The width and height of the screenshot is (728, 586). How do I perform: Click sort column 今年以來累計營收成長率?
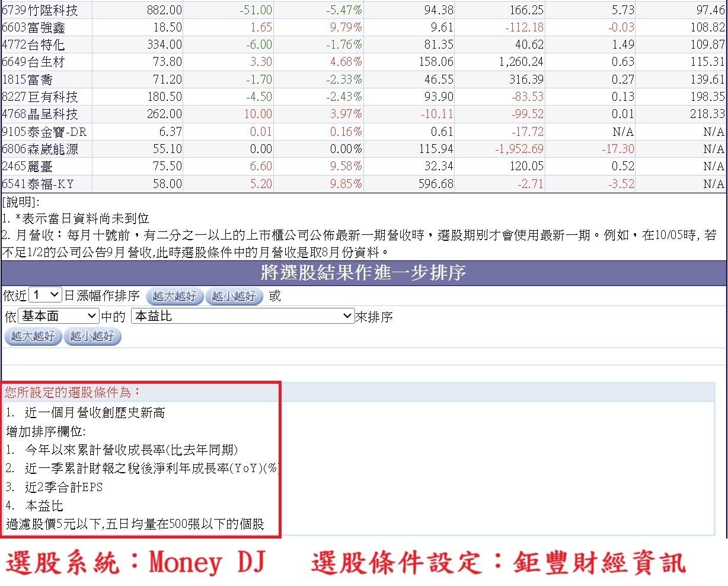click(x=131, y=450)
